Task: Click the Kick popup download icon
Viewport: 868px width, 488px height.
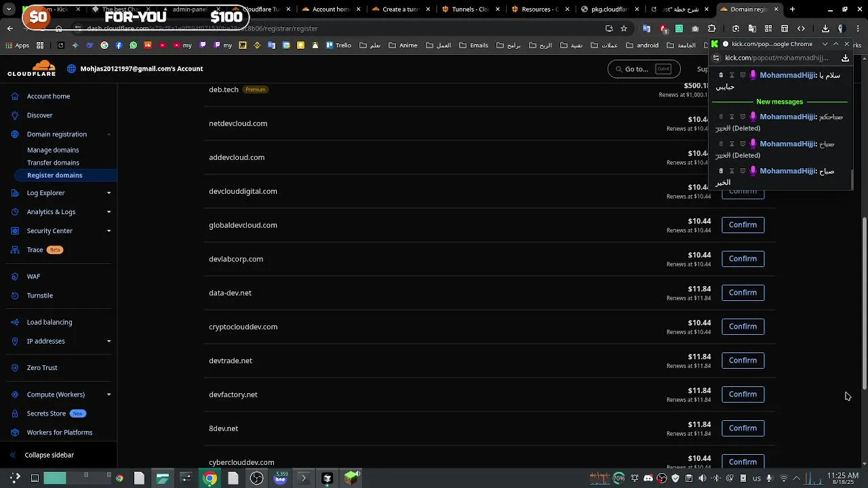Action: [x=845, y=58]
